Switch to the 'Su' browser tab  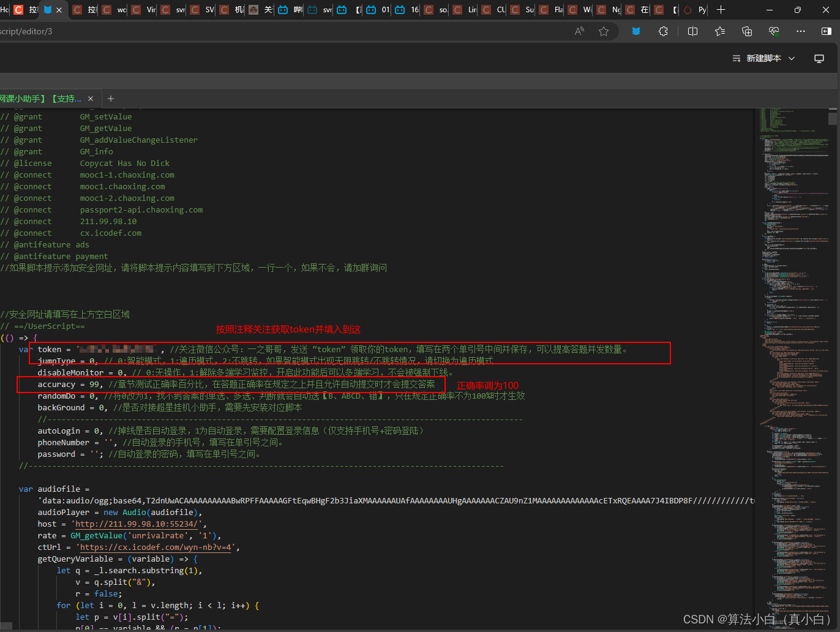click(x=523, y=10)
